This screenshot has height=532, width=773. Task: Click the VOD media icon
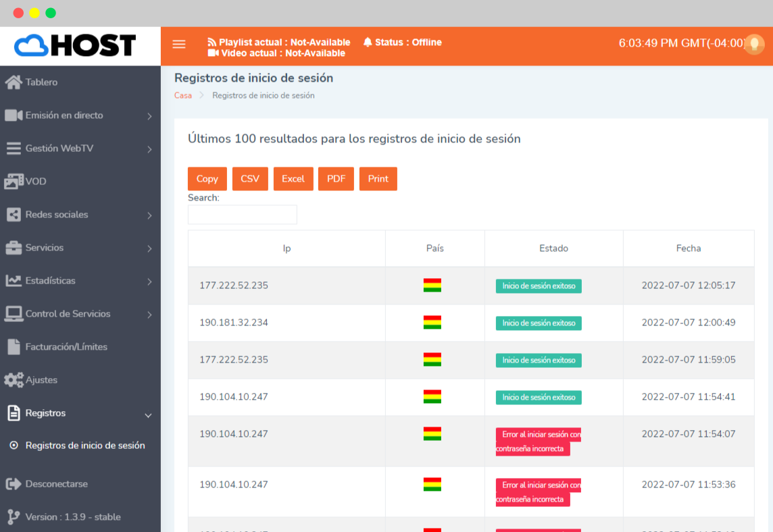14,182
